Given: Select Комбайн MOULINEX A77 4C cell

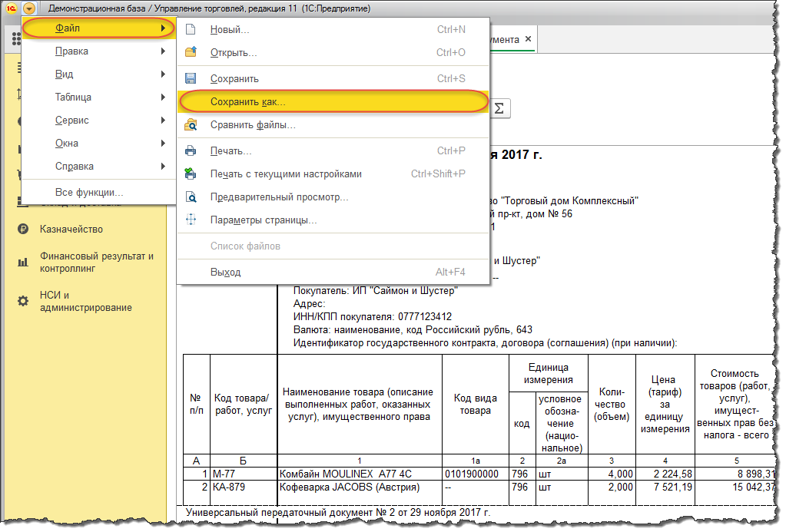Looking at the screenshot, I should coord(360,474).
